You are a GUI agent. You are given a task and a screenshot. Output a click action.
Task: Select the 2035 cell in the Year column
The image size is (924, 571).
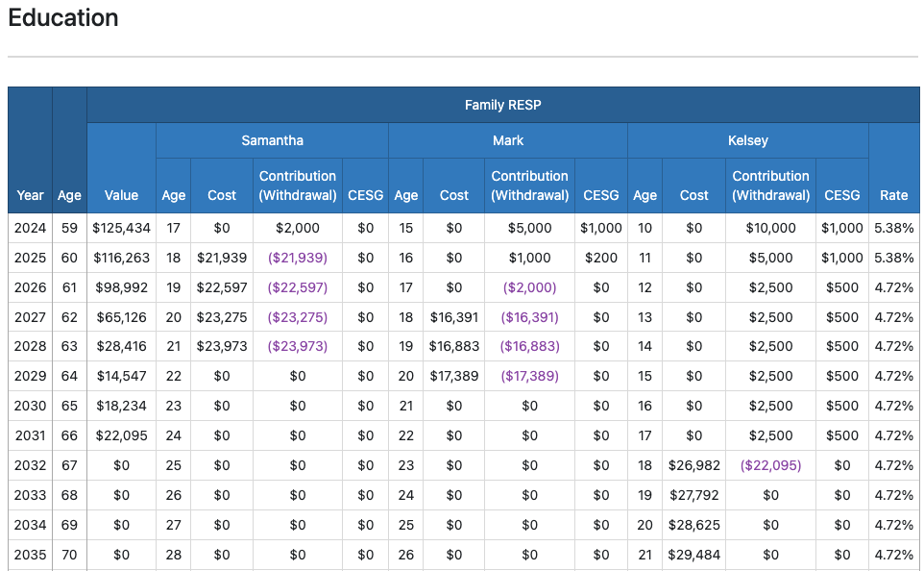coord(30,555)
